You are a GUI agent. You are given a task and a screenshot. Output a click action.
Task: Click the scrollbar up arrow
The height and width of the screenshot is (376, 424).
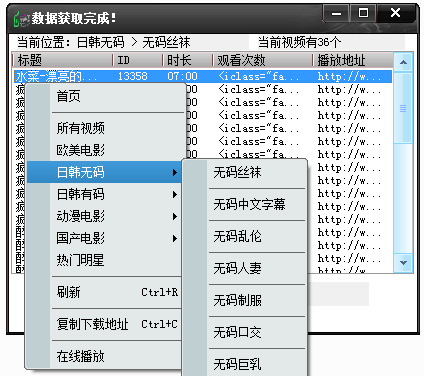403,62
